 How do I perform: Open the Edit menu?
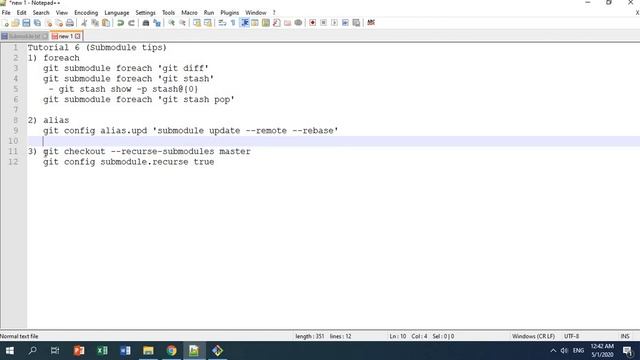21,13
